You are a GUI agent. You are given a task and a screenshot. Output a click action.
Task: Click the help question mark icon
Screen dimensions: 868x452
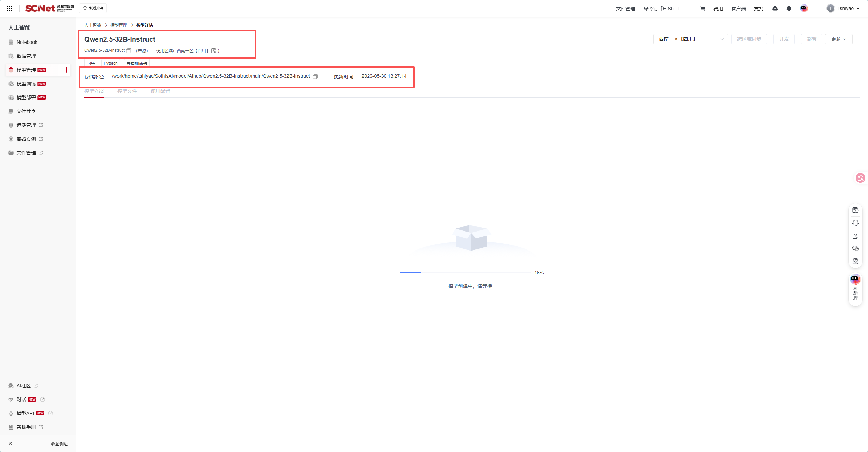[856, 236]
